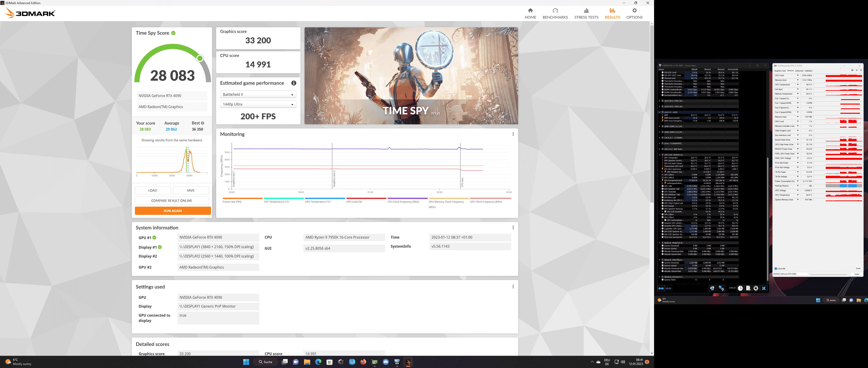868x368 pixels.
Task: Click the info icon beside Estimated game performance
Action: 293,83
